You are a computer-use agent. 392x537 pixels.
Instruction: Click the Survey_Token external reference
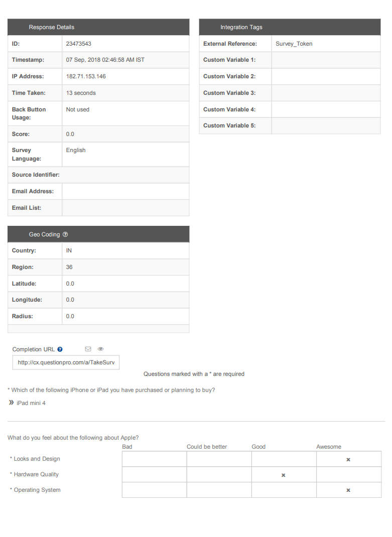pos(294,44)
